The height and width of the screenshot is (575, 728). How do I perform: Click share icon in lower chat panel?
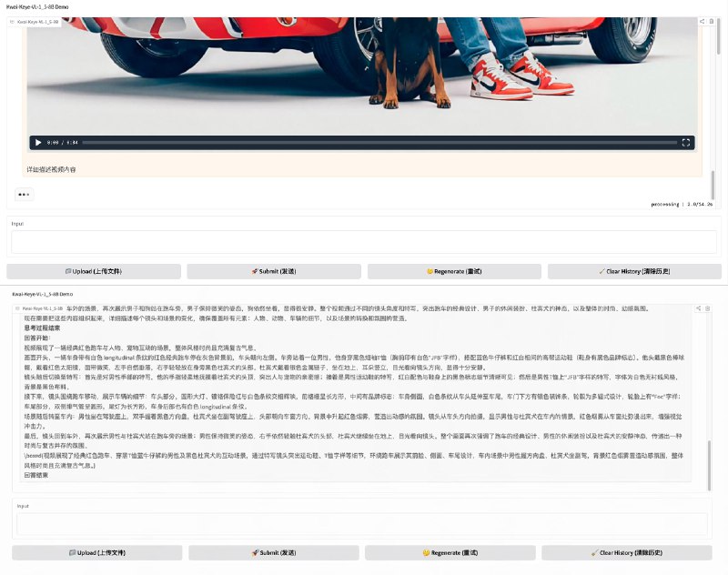pyautogui.click(x=698, y=308)
